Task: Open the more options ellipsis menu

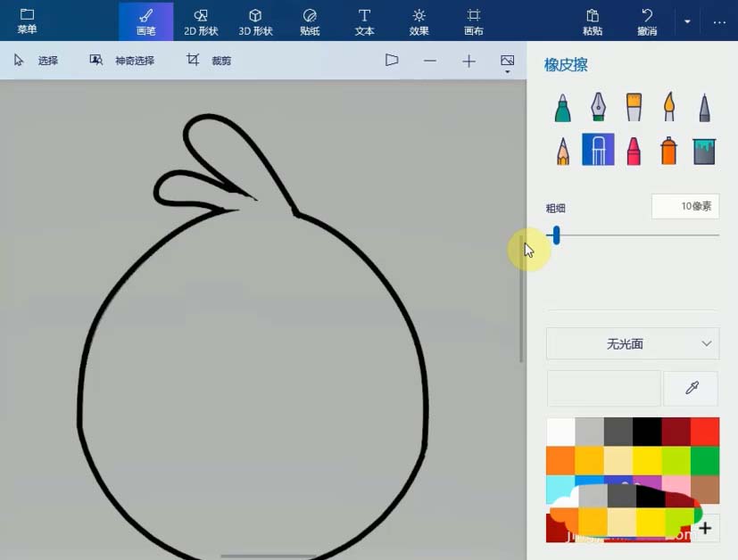Action: pyautogui.click(x=719, y=21)
